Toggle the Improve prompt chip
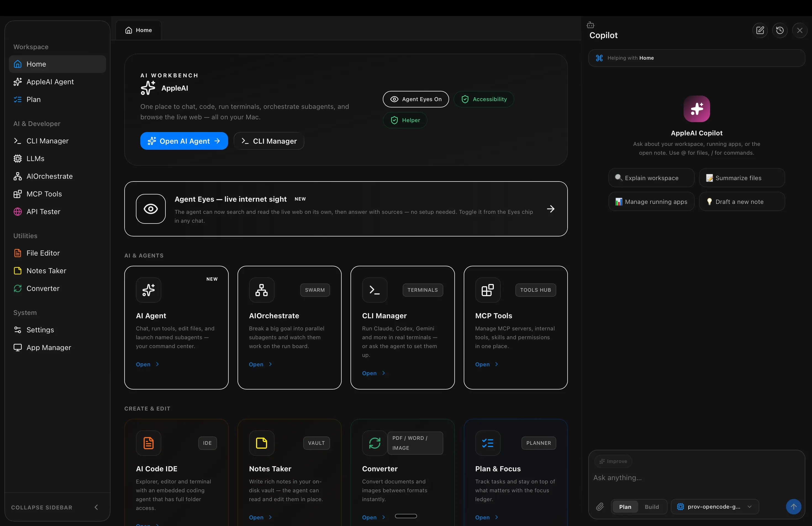Screen dimensions: 812x526 [x=613, y=461]
